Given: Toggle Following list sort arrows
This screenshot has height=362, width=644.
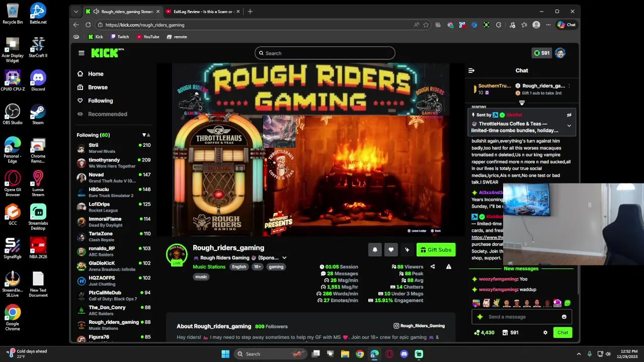Looking at the screenshot, I should coord(146,135).
